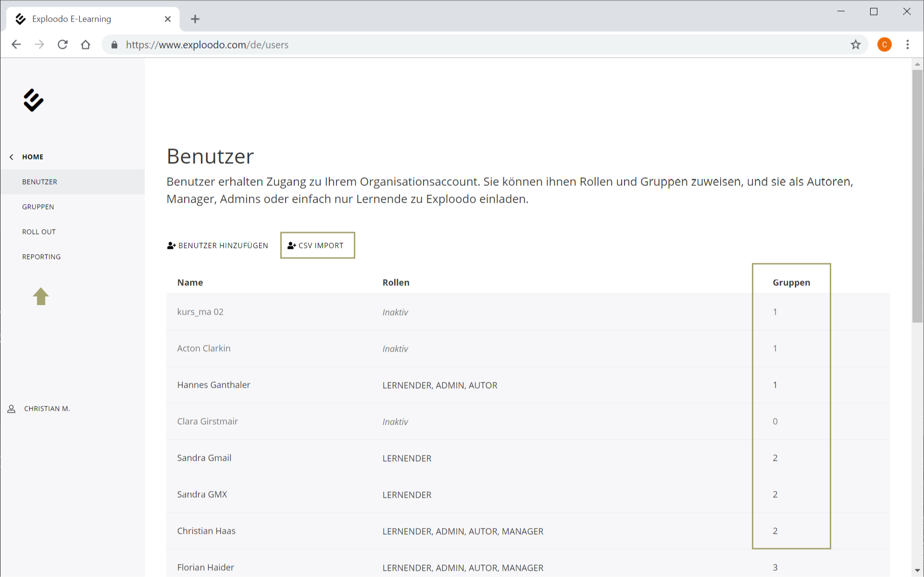Bookmark this page with the star icon
The image size is (924, 577).
click(x=855, y=45)
